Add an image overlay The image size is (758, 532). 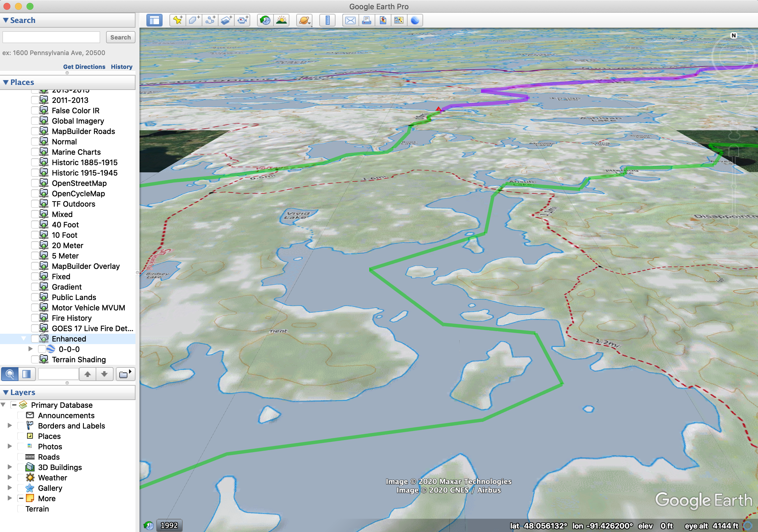[x=226, y=20]
